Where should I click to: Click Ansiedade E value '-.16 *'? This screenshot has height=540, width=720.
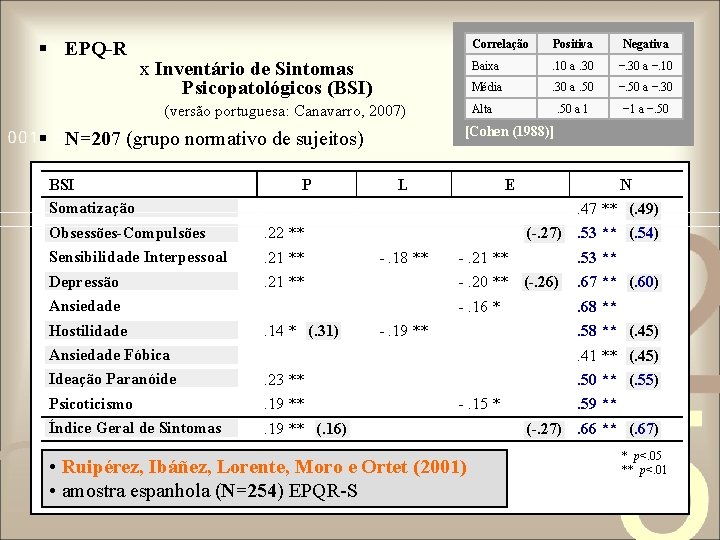click(x=479, y=306)
